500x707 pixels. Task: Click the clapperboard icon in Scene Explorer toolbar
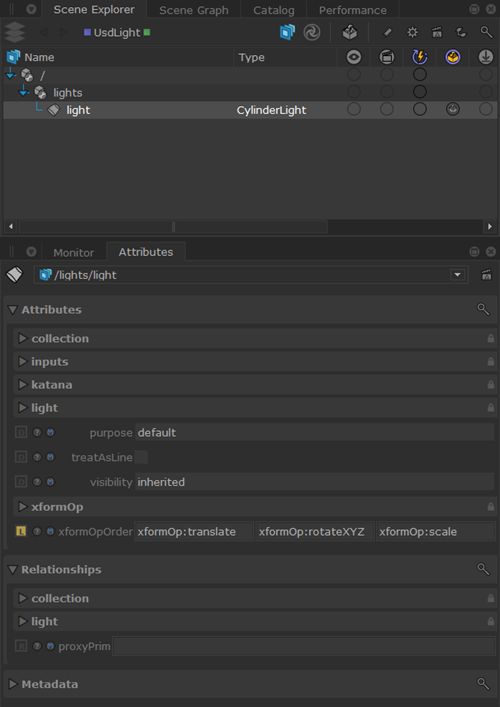(x=436, y=32)
